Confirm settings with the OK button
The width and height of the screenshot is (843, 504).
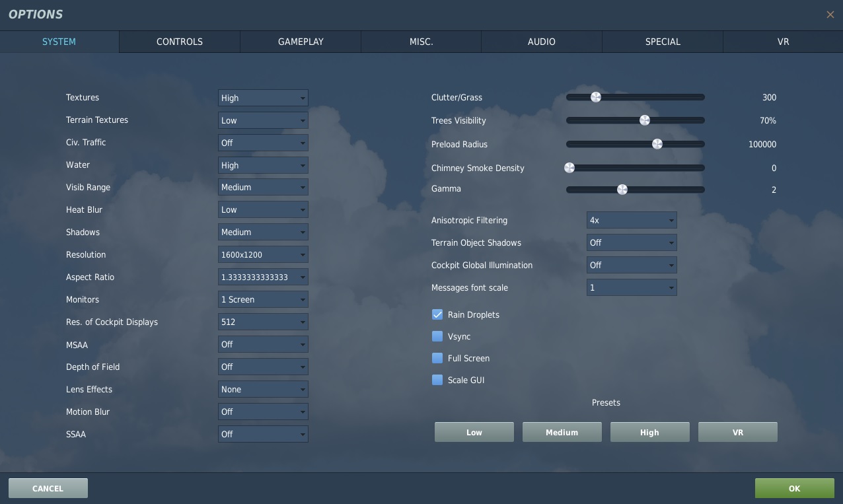pos(795,488)
